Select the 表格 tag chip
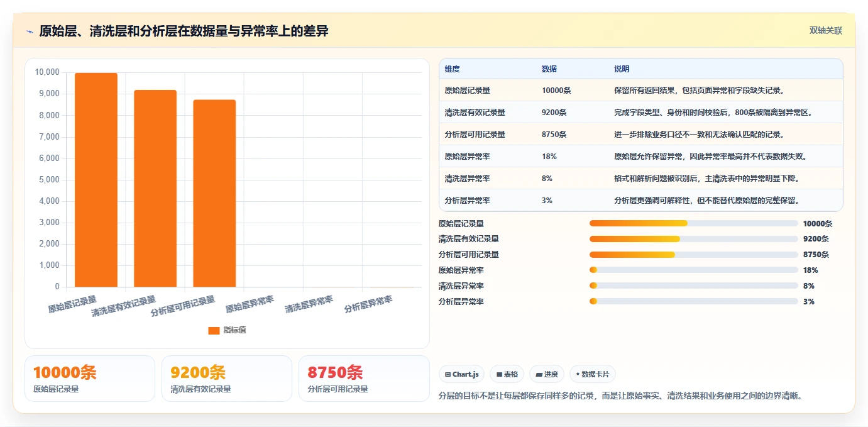 pos(507,374)
